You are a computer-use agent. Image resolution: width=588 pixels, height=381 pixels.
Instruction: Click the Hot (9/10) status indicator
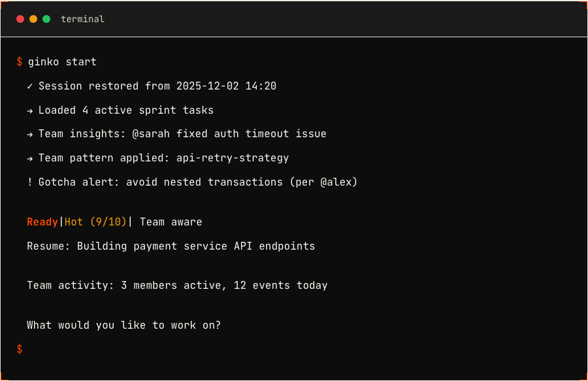(96, 222)
